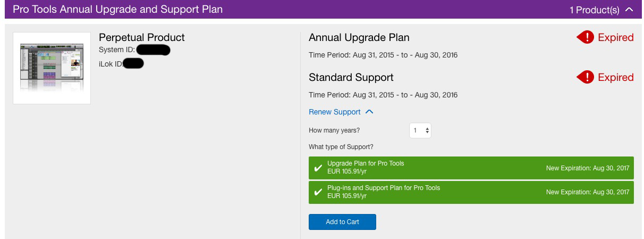644x239 pixels.
Task: Click the Expired label for Standard Support
Action: [x=615, y=77]
